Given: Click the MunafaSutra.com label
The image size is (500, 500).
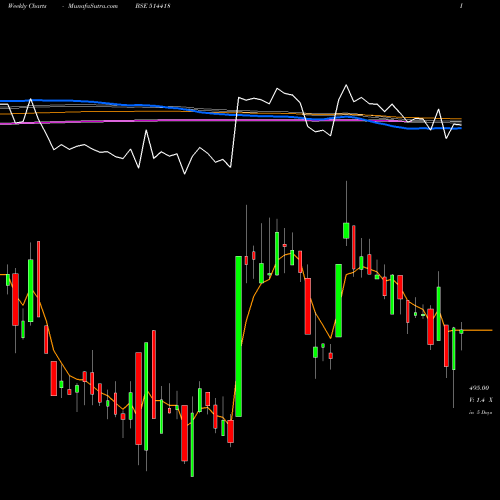Looking at the screenshot, I should (93, 6).
